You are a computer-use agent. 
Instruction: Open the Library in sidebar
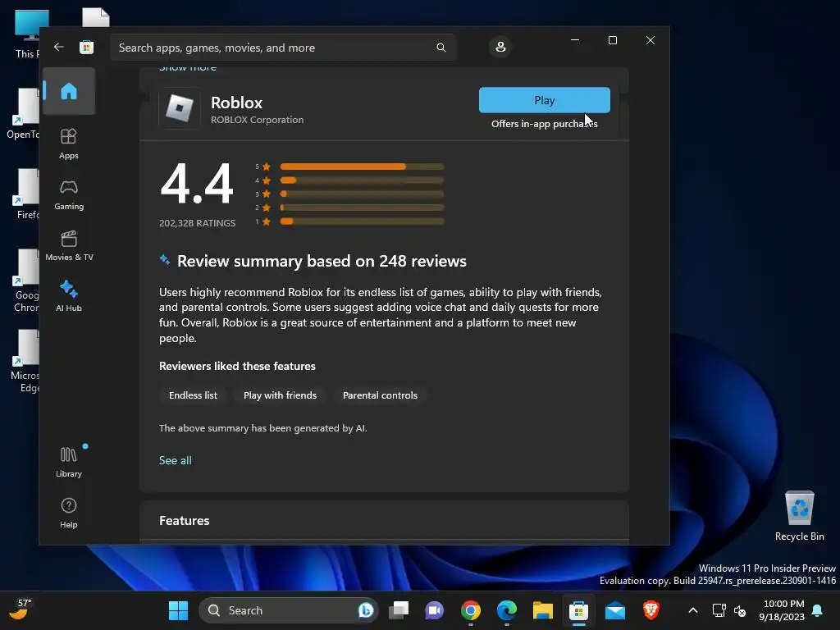tap(69, 463)
